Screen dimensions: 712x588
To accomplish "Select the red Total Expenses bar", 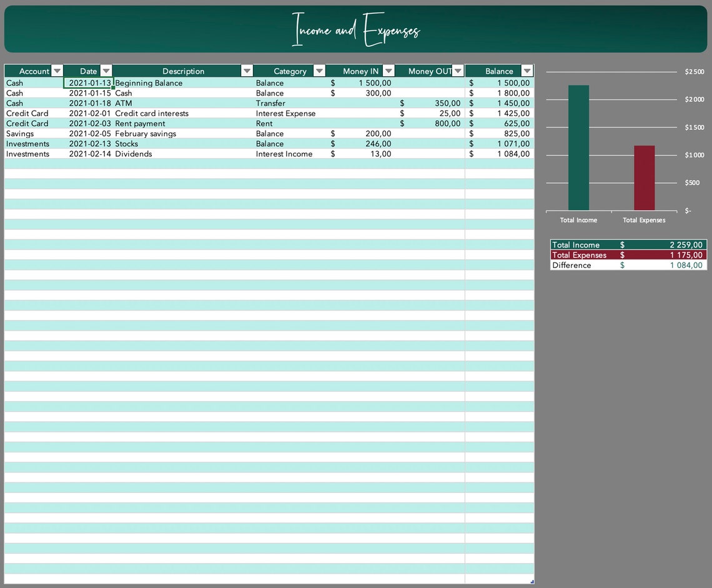I will [644, 178].
